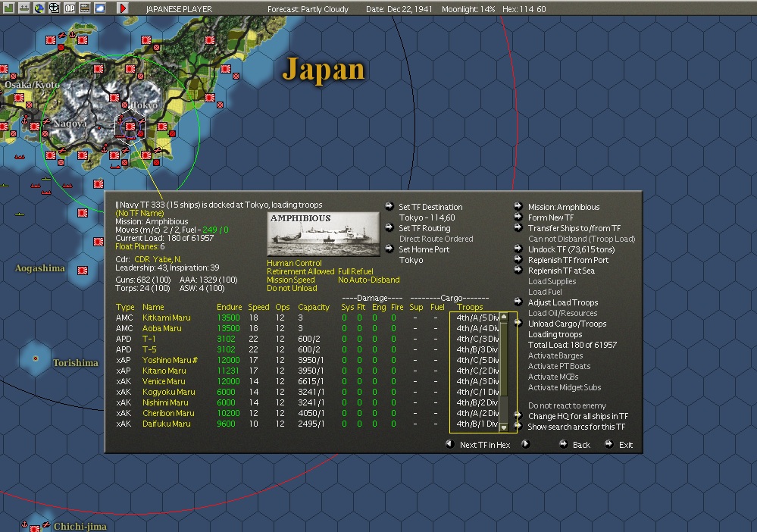757x532 pixels.
Task: Open ship Daifuku Maru details
Action: (x=166, y=424)
